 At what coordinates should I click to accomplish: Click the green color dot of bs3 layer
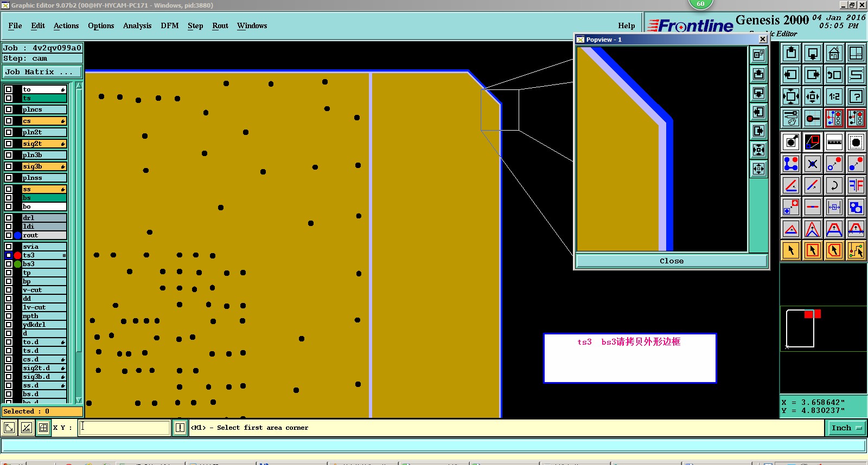[17, 264]
